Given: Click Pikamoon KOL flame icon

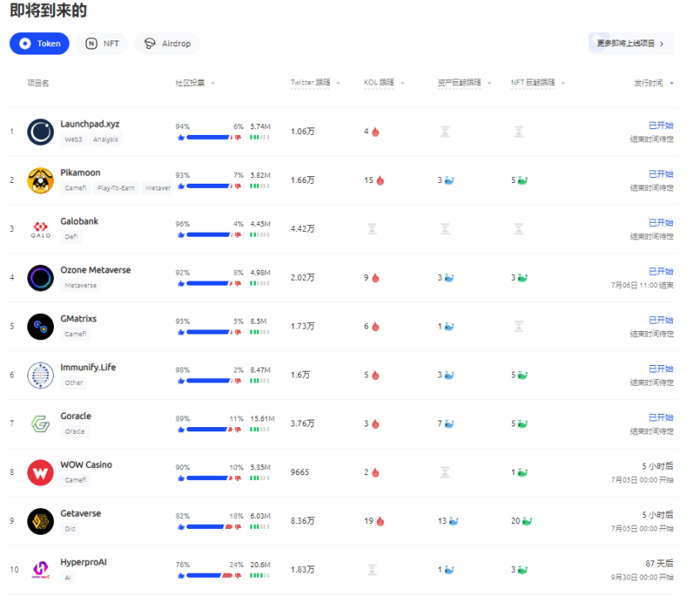Looking at the screenshot, I should pyautogui.click(x=380, y=180).
